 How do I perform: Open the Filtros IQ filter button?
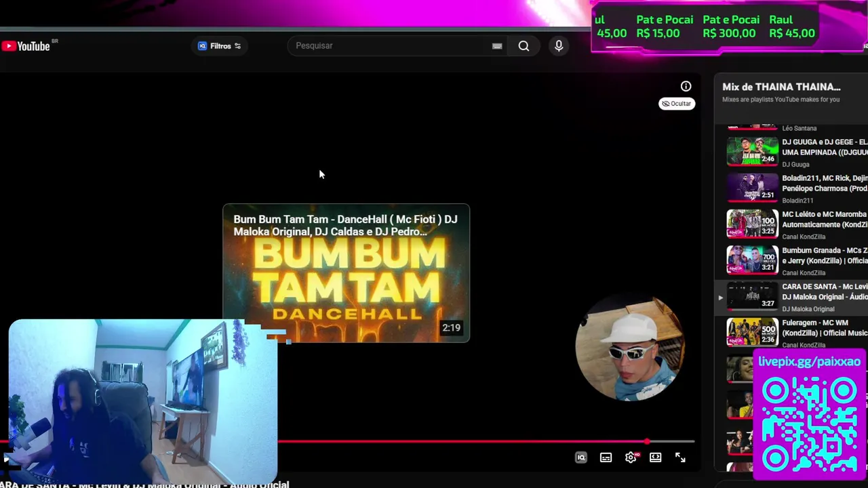[219, 46]
